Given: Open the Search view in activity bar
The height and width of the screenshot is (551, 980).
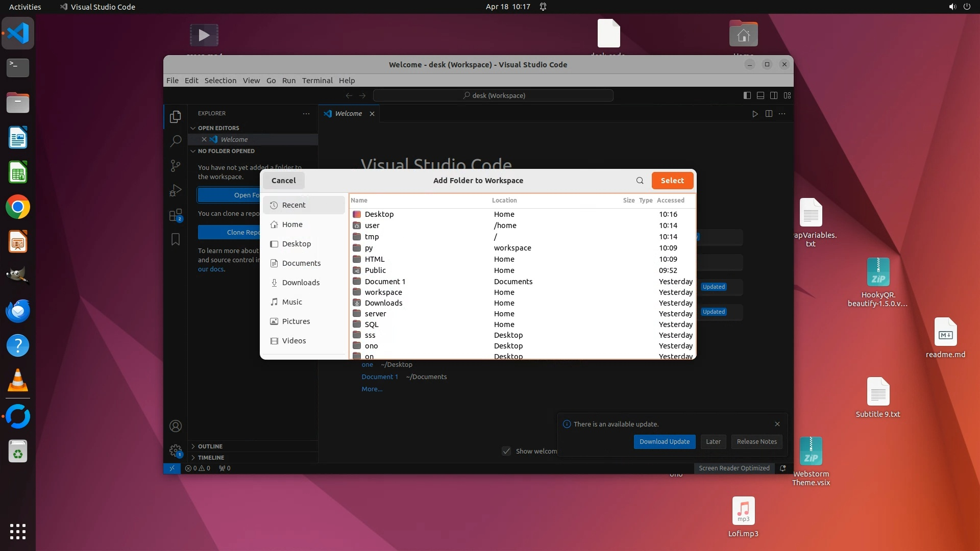Looking at the screenshot, I should 176,141.
